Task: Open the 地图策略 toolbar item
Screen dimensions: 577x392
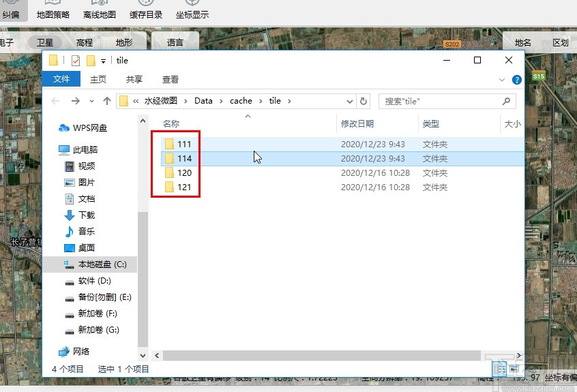Action: point(53,11)
